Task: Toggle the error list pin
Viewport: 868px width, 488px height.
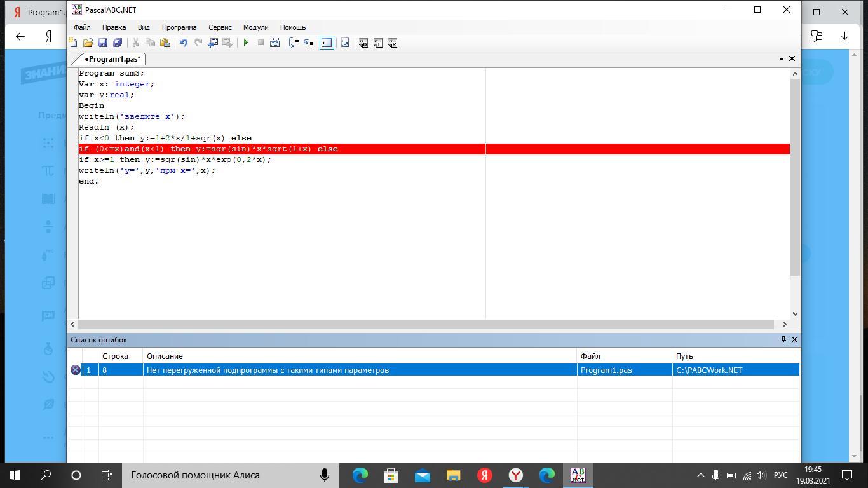Action: click(783, 339)
